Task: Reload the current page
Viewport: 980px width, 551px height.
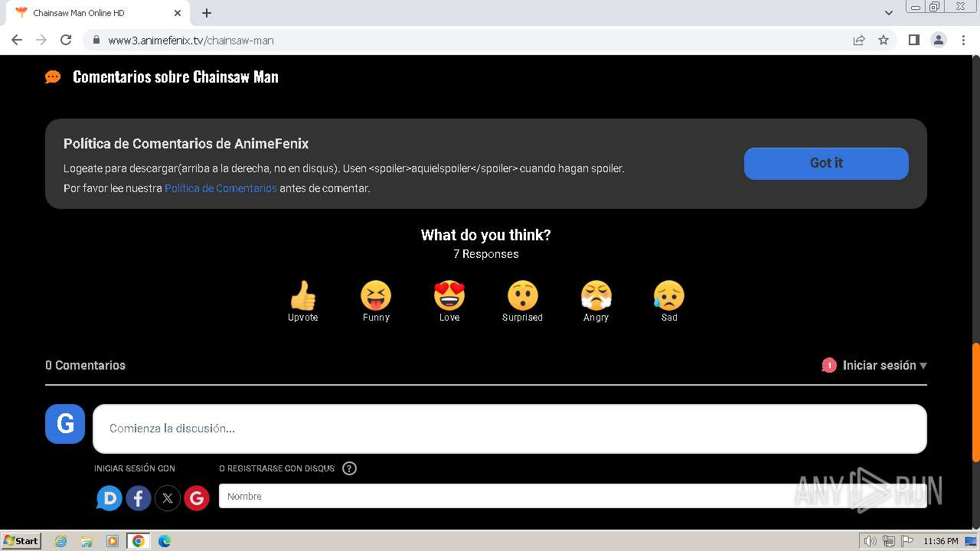Action: pos(66,40)
